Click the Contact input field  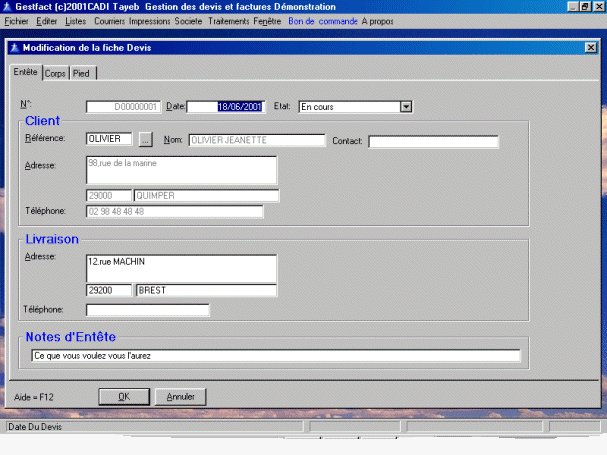(433, 141)
